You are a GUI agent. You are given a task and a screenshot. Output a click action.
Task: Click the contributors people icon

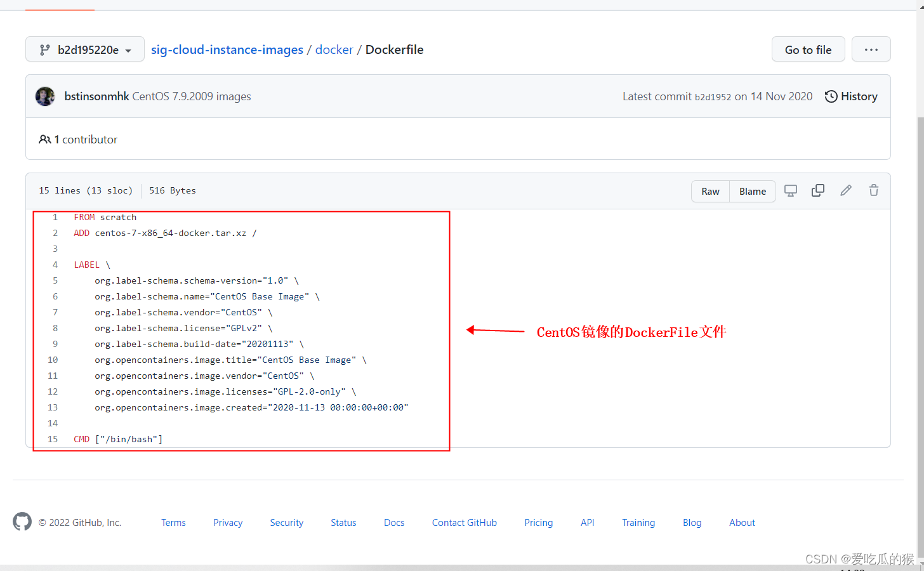pyautogui.click(x=44, y=140)
